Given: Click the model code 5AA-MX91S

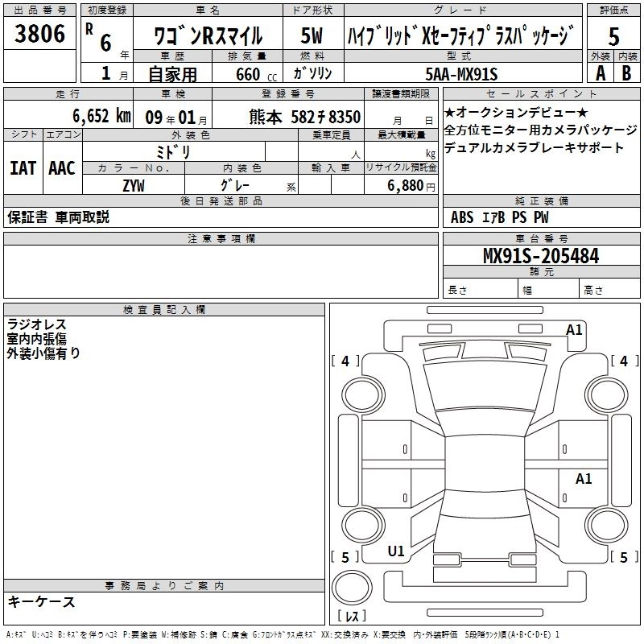Looking at the screenshot, I should 461,74.
